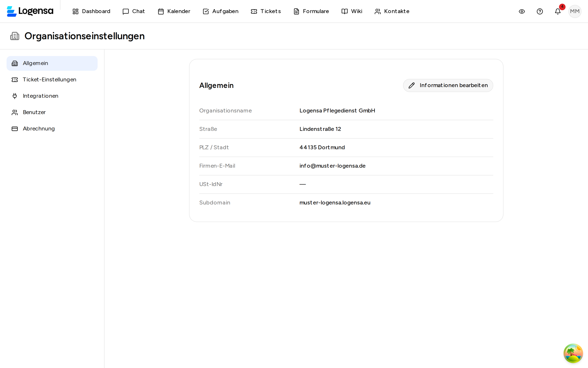Click the Lindenstraße 12 value
The width and height of the screenshot is (588, 368).
(x=320, y=129)
